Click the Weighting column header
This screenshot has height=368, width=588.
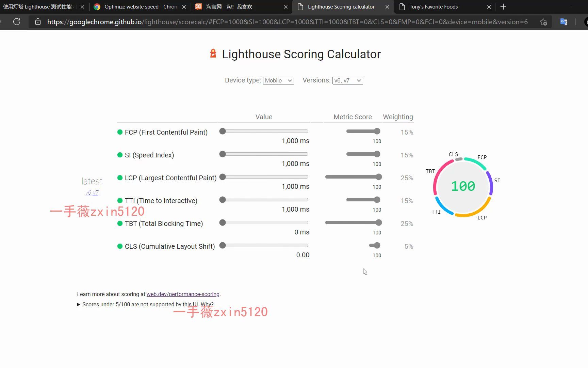pyautogui.click(x=398, y=117)
